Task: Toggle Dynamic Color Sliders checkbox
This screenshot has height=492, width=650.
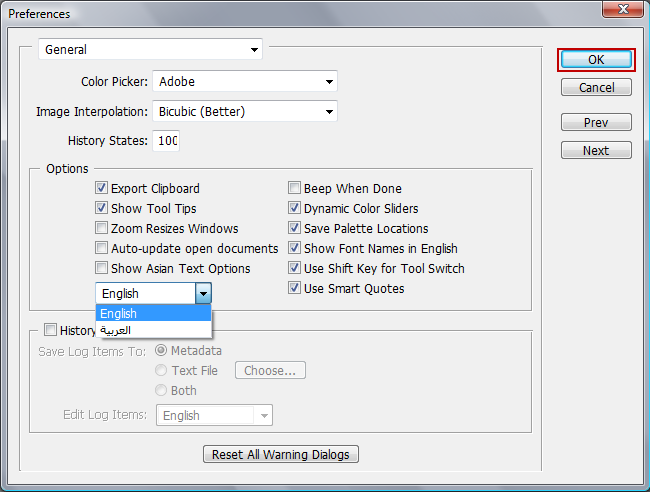Action: 295,208
